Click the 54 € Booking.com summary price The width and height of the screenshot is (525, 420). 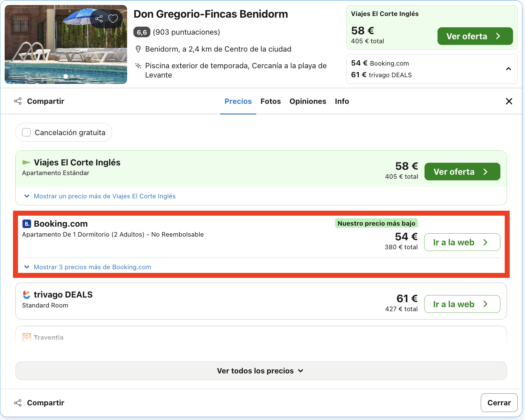click(x=380, y=63)
